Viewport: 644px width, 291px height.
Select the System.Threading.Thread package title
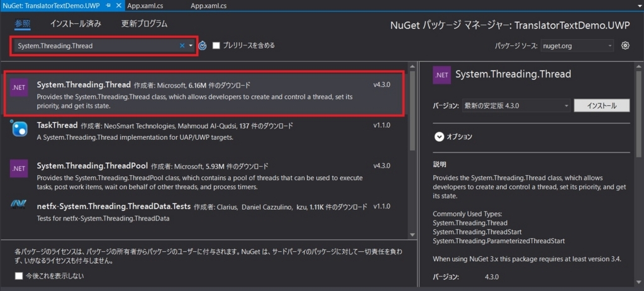(x=84, y=85)
